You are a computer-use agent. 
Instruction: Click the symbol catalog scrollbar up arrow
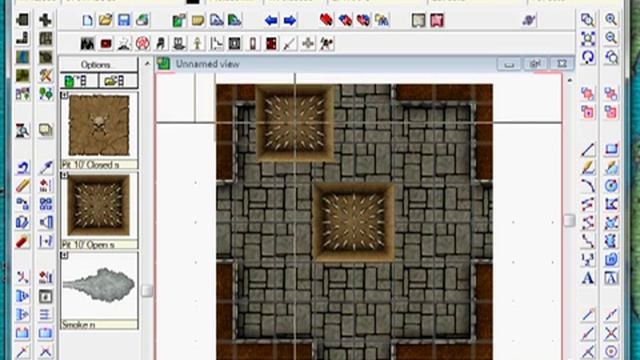(147, 64)
